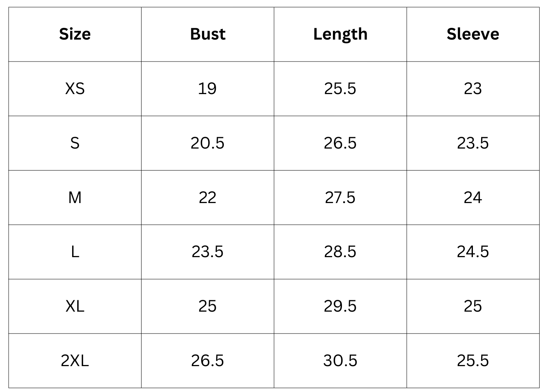Image resolution: width=549 pixels, height=392 pixels.
Task: Click the XL length value 29.5
Action: coord(340,306)
